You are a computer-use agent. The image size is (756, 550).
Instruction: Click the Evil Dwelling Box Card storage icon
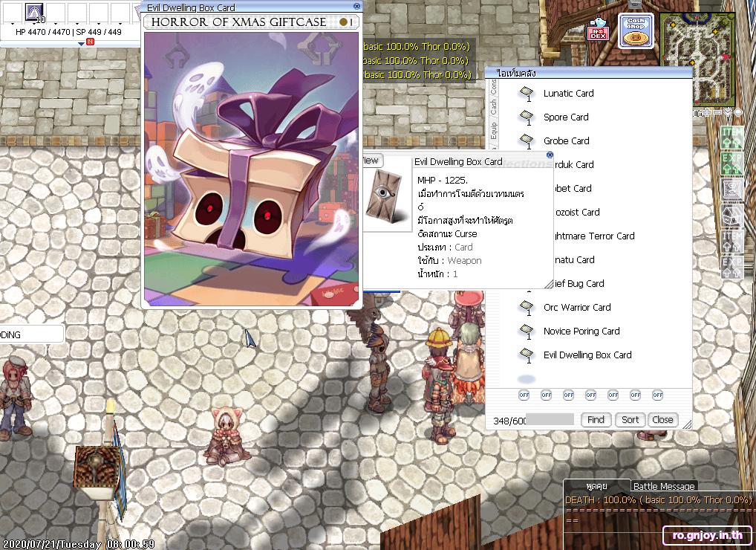[527, 355]
